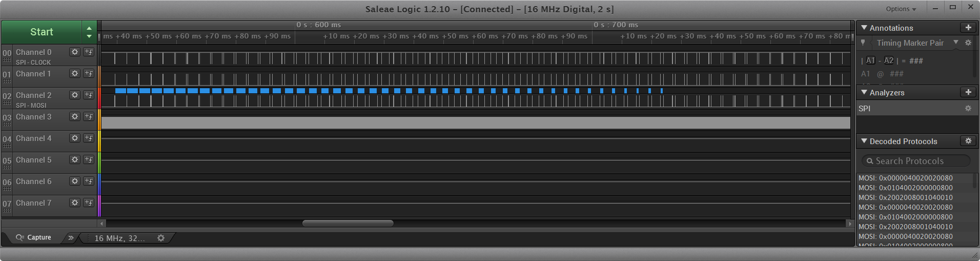This screenshot has width=980, height=261.
Task: Open Channel 7 settings gear
Action: [x=75, y=203]
